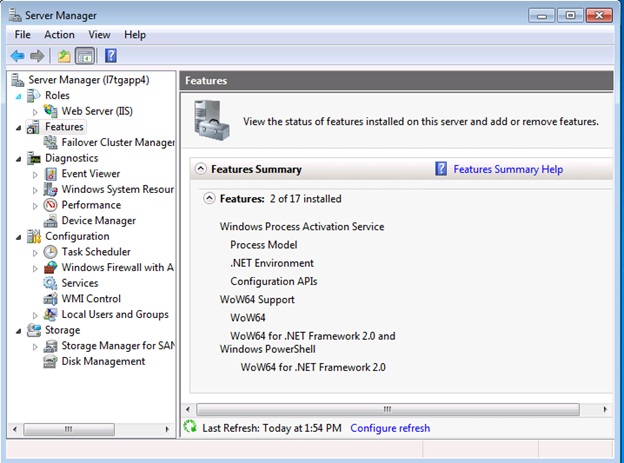
Task: Open the Action menu
Action: pyautogui.click(x=59, y=35)
